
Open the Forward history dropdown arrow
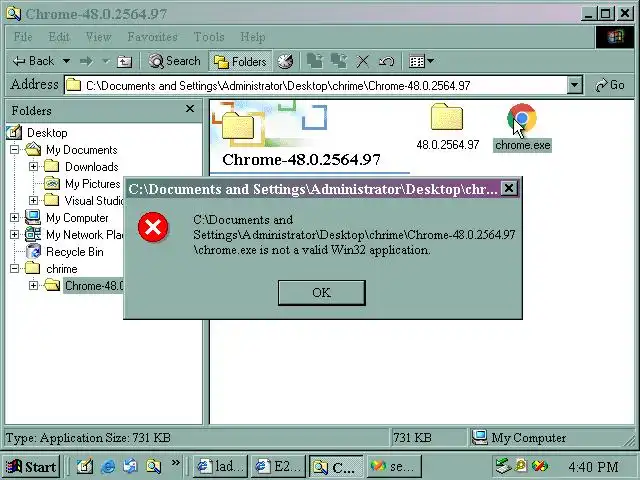[106, 62]
